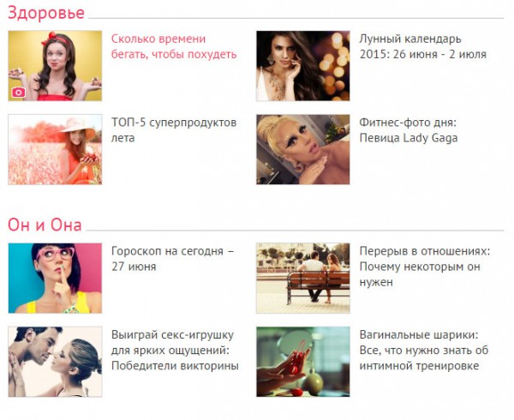This screenshot has height=420, width=514.
Task: Click thumbnail of hand holding red balls
Action: click(303, 362)
